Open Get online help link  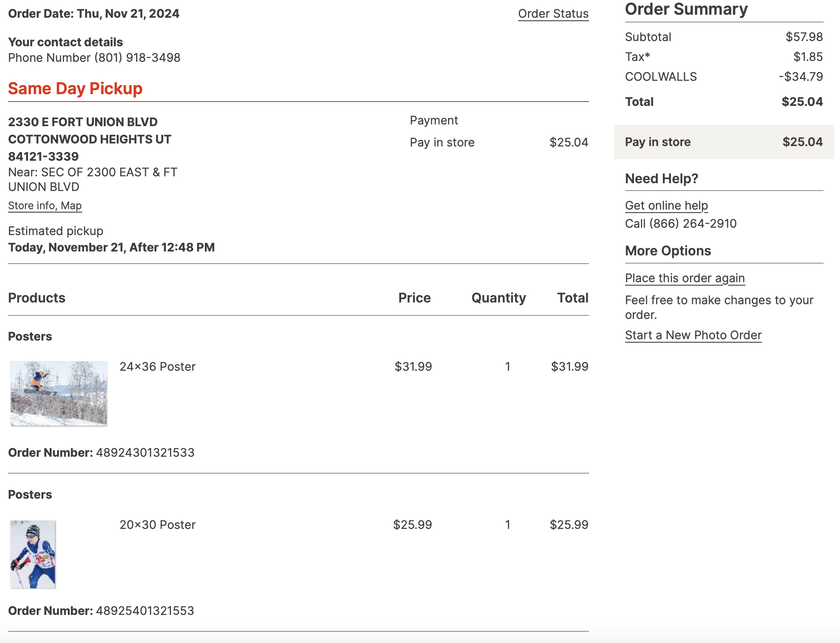tap(666, 206)
